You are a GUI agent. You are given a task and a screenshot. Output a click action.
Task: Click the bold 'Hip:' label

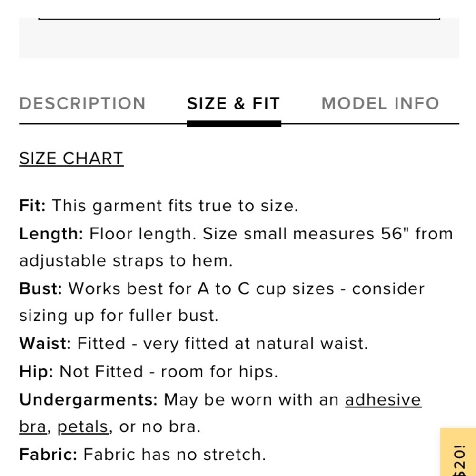point(37,372)
